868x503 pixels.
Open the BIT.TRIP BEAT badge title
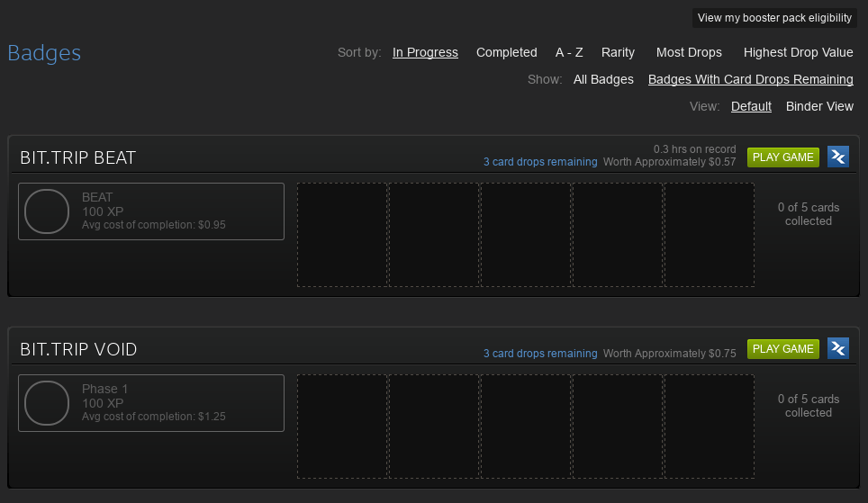tap(78, 157)
